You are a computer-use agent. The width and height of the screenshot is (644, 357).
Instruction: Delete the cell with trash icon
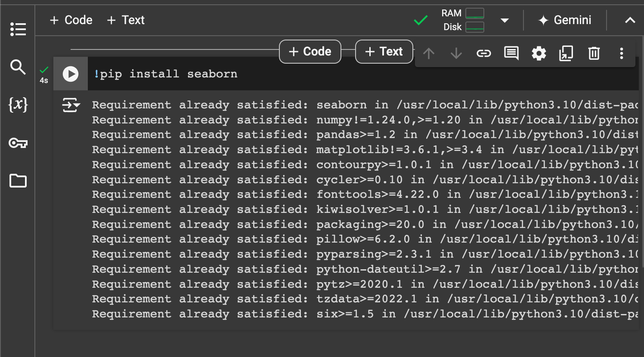coord(594,53)
